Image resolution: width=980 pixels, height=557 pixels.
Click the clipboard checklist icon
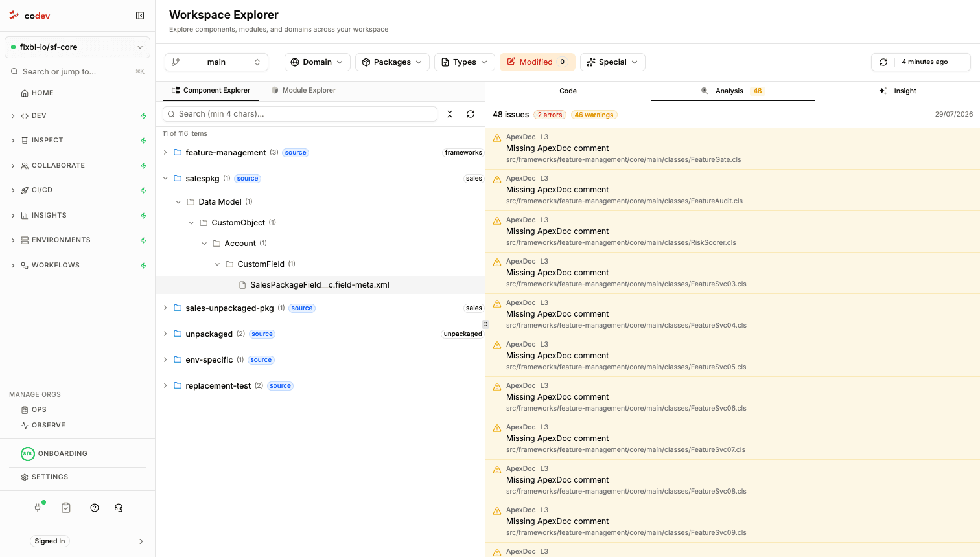coord(66,508)
